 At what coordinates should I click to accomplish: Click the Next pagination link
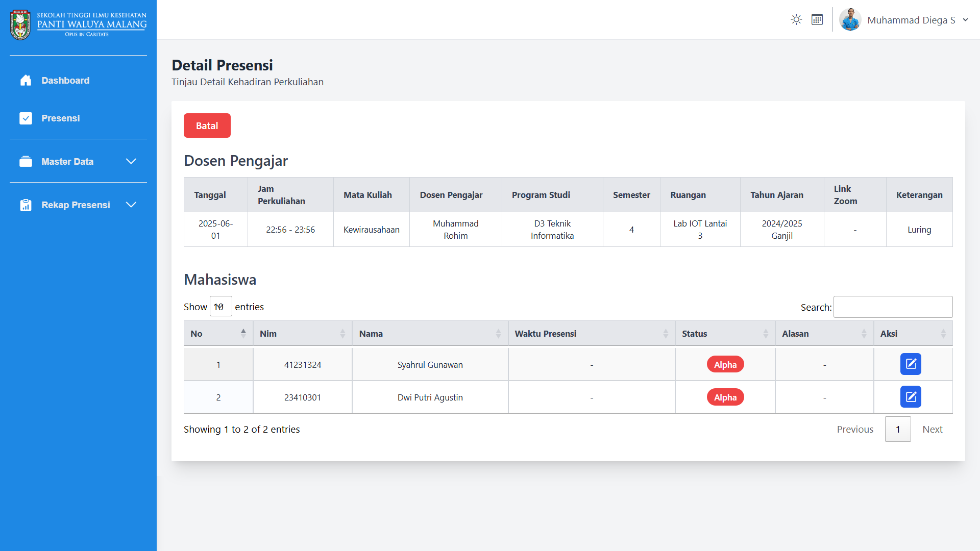tap(932, 430)
